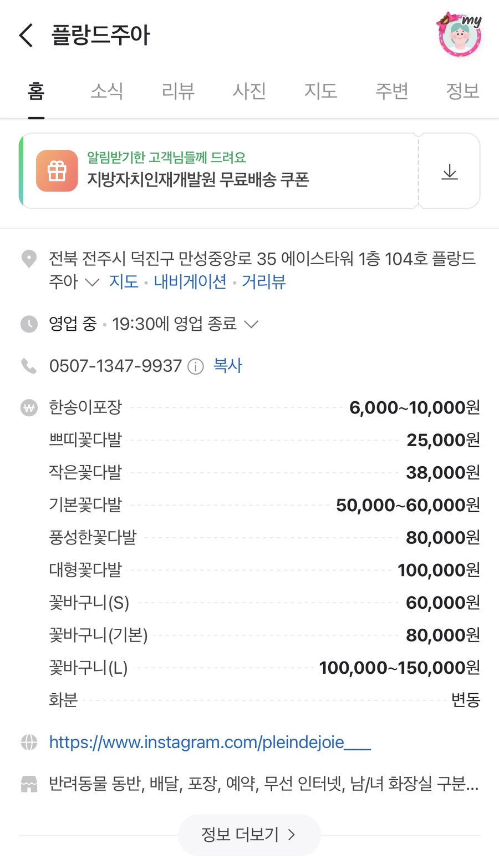
Task: Tap the globe website icon
Action: click(29, 743)
